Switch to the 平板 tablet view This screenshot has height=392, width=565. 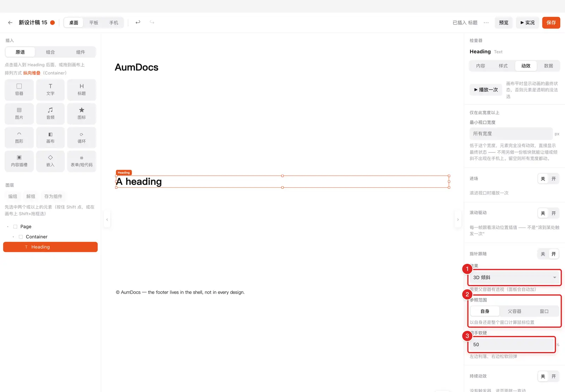tap(94, 23)
